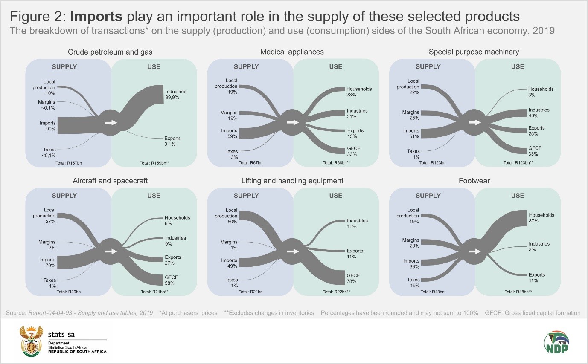Click the Imports 90% label in Crude petroleum
This screenshot has height=364, width=588.
[x=47, y=126]
